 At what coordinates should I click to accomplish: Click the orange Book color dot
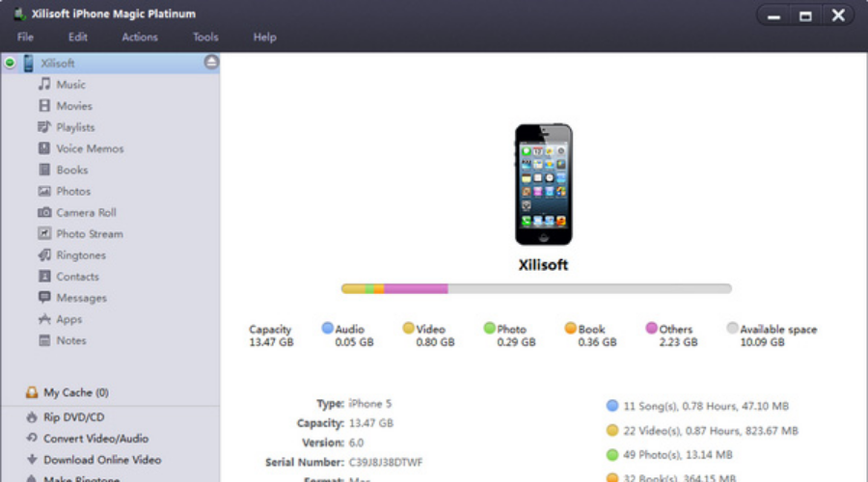click(570, 328)
